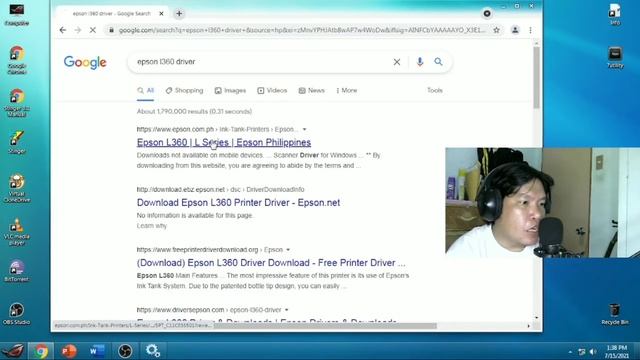Show hidden system tray icons

(x=570, y=351)
